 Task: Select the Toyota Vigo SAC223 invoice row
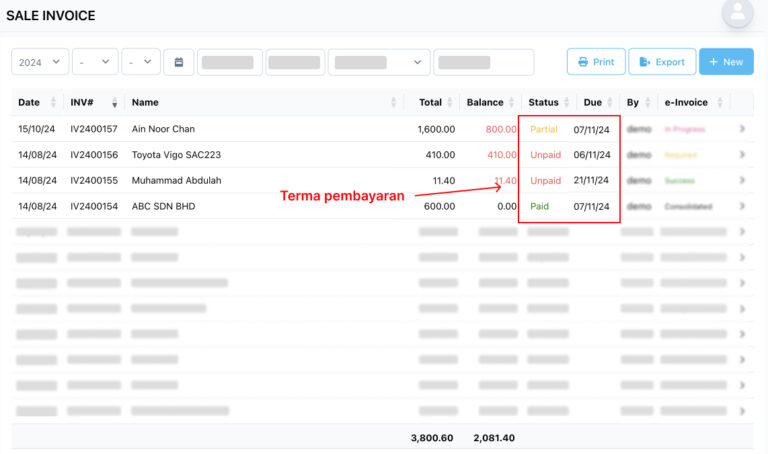(176, 155)
